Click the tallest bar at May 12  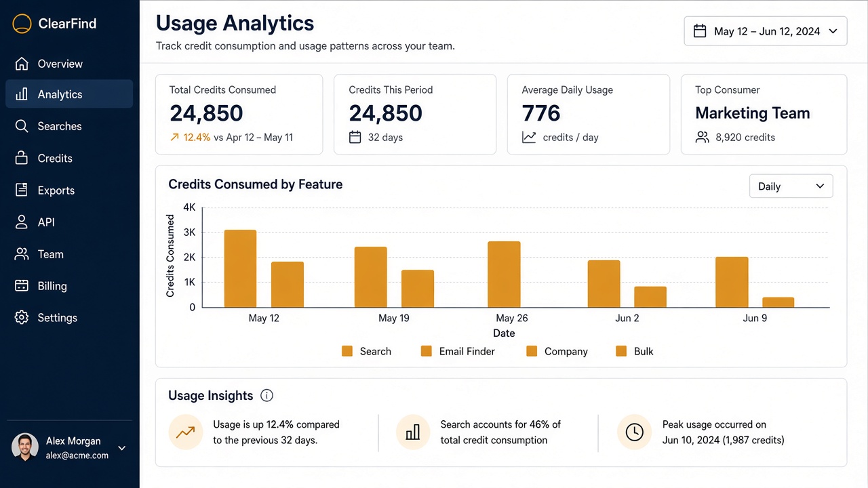pyautogui.click(x=240, y=269)
